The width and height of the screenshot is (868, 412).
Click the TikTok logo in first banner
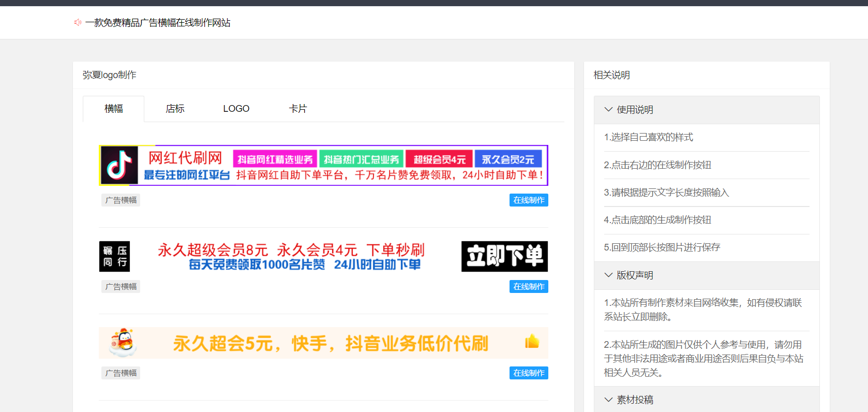(x=119, y=165)
